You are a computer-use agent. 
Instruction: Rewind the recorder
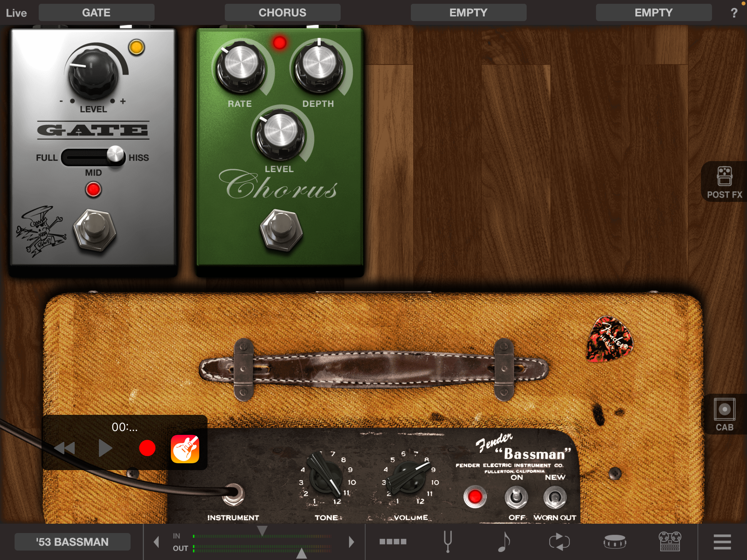click(x=65, y=448)
